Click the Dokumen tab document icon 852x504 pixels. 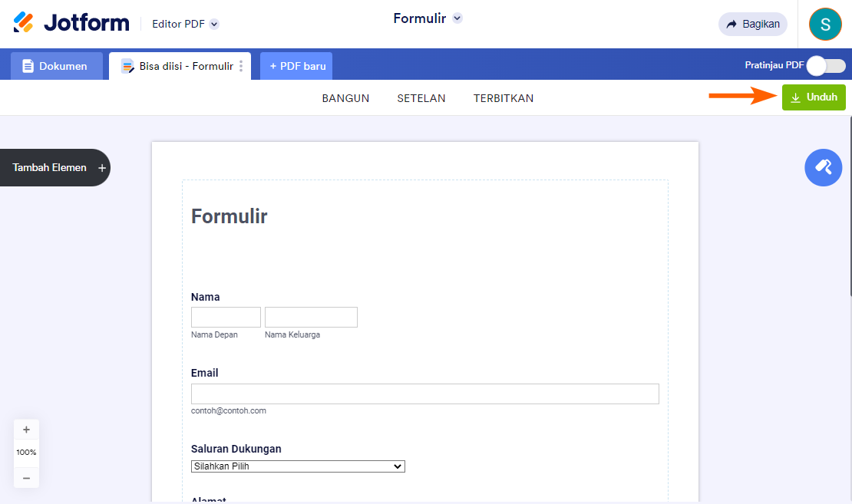(x=28, y=66)
